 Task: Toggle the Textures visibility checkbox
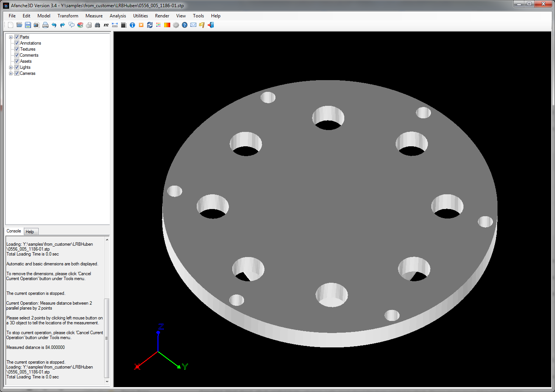coord(17,49)
